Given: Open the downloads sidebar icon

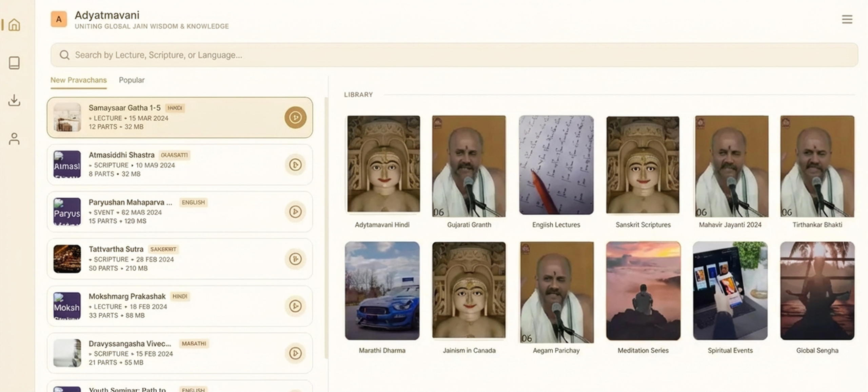Looking at the screenshot, I should (x=14, y=100).
